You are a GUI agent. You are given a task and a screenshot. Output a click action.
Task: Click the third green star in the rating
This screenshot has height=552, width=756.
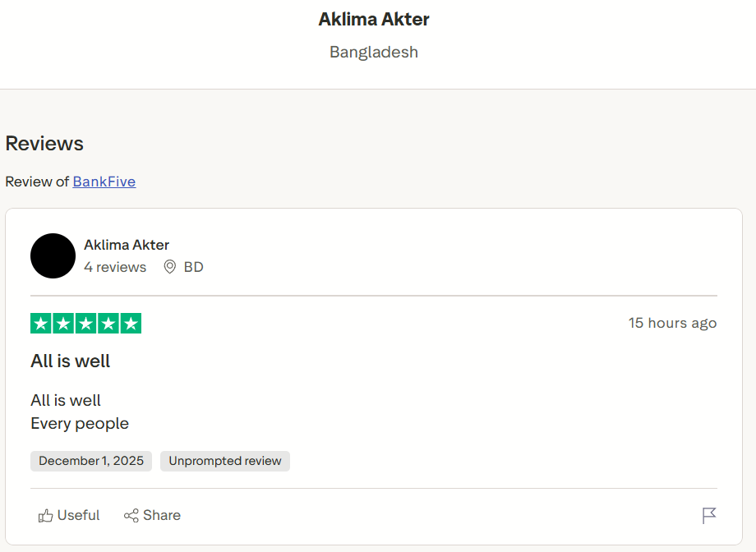click(85, 324)
